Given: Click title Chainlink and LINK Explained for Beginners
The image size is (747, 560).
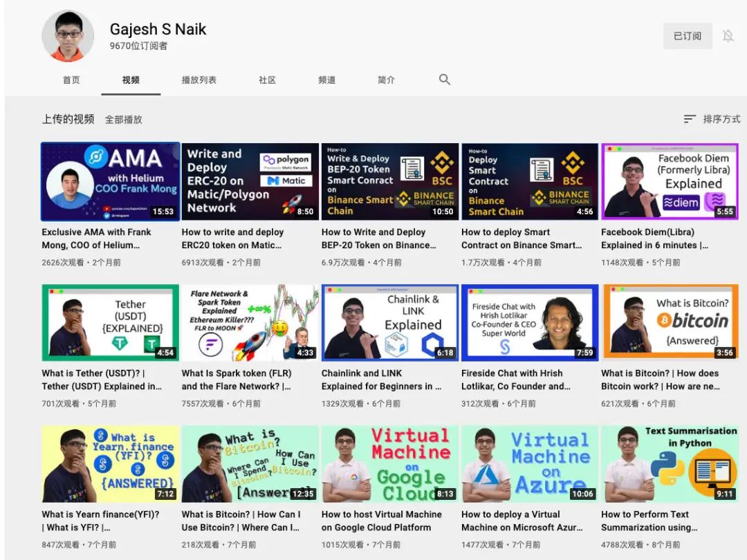Looking at the screenshot, I should 381,380.
